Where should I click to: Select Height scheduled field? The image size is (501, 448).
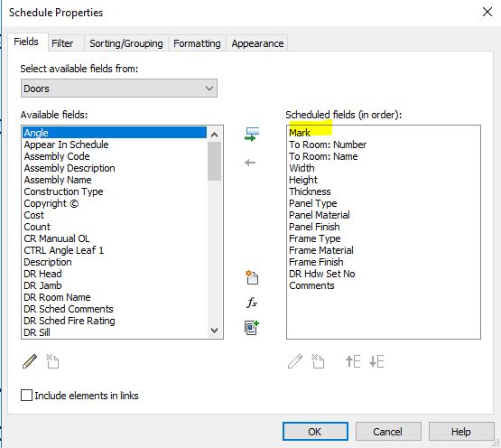384,180
